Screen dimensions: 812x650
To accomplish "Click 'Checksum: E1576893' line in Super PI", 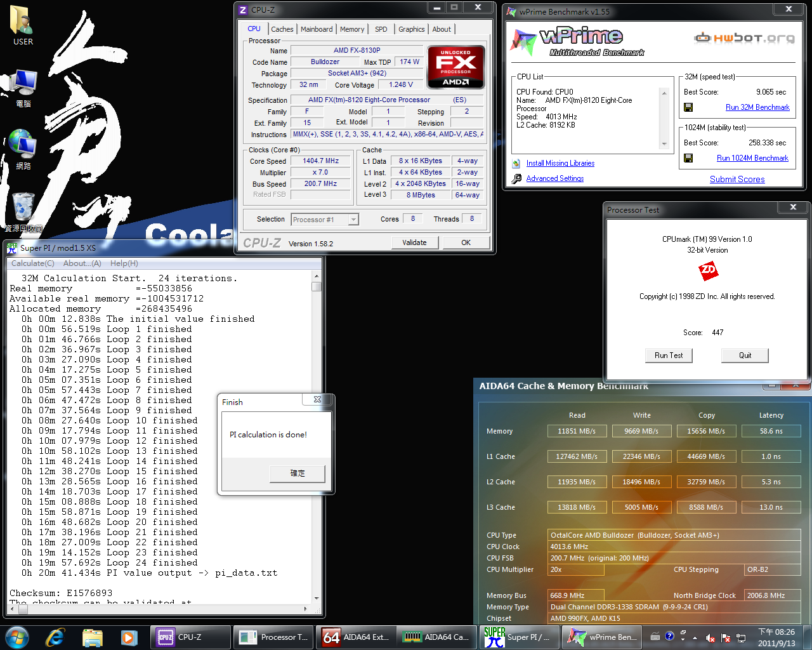I will click(61, 593).
